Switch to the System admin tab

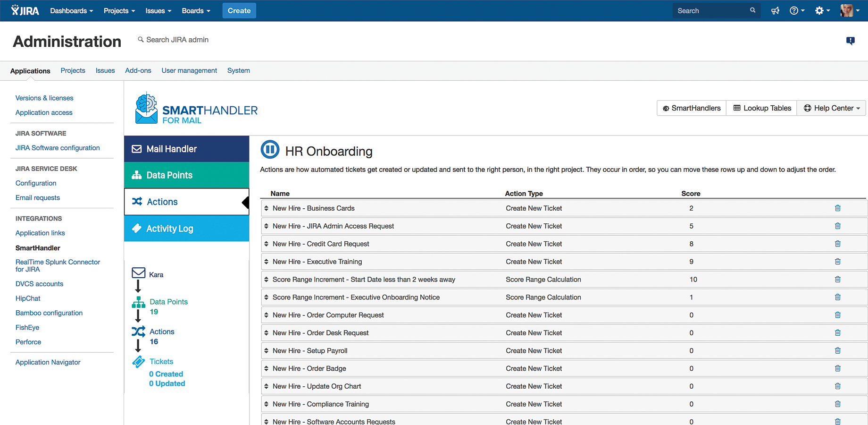click(239, 70)
